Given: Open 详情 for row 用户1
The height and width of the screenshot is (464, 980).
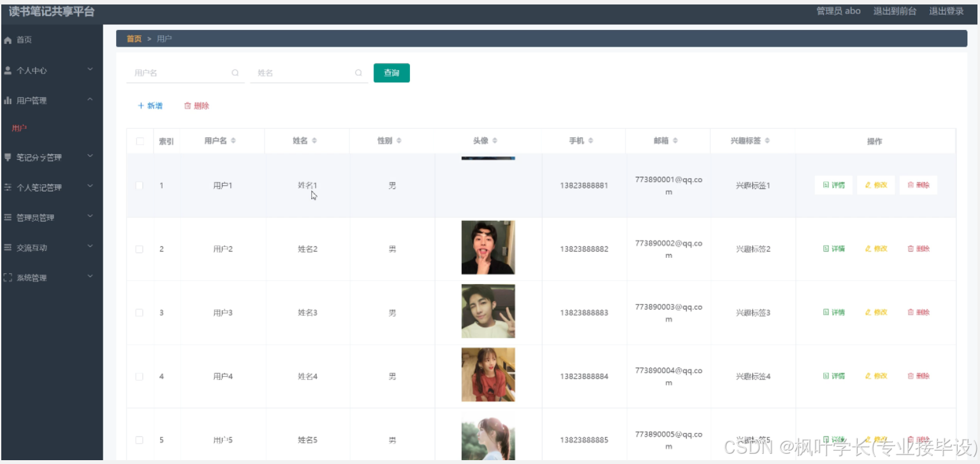Looking at the screenshot, I should 834,186.
